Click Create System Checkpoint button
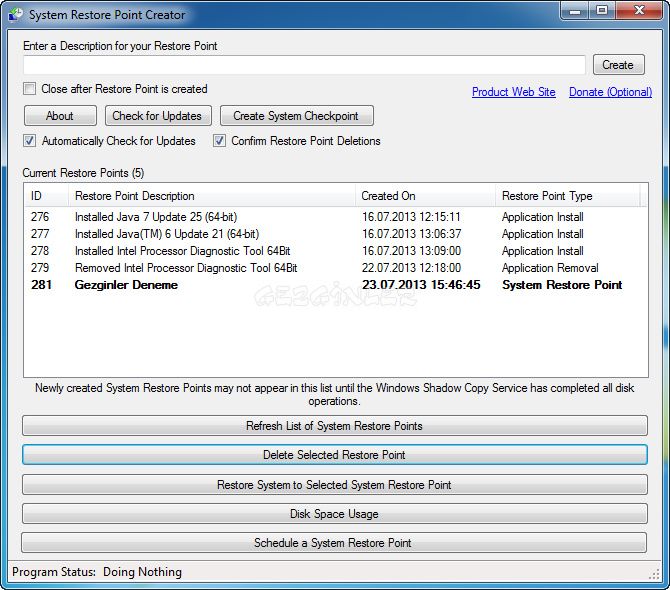The width and height of the screenshot is (670, 590). pos(297,116)
